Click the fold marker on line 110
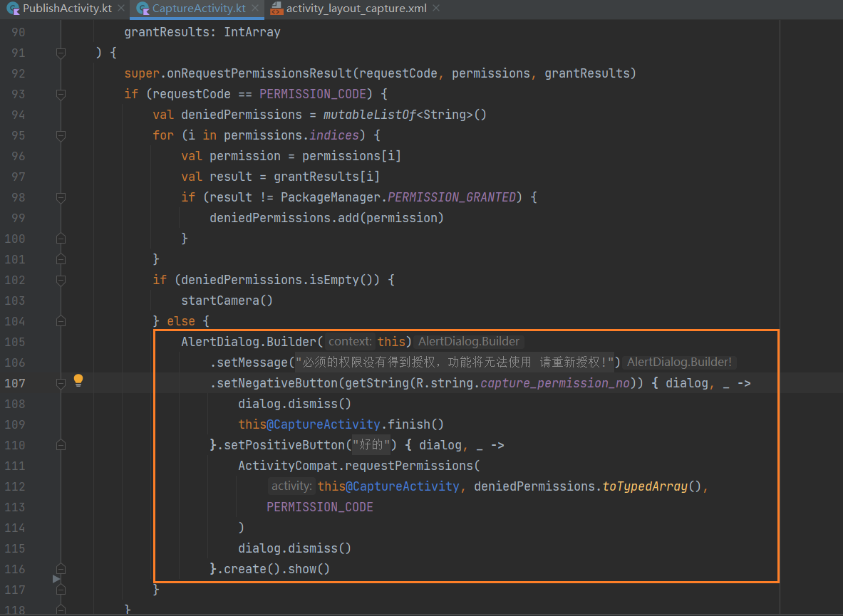 tap(61, 445)
